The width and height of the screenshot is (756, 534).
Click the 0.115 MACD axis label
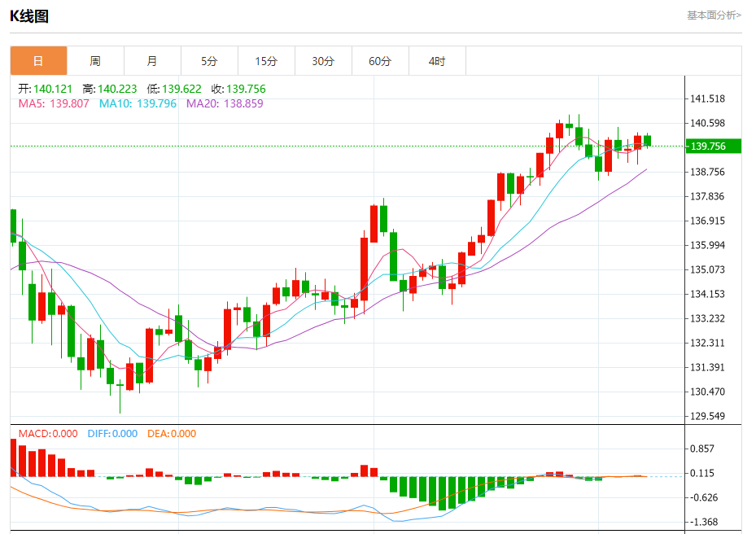point(702,473)
